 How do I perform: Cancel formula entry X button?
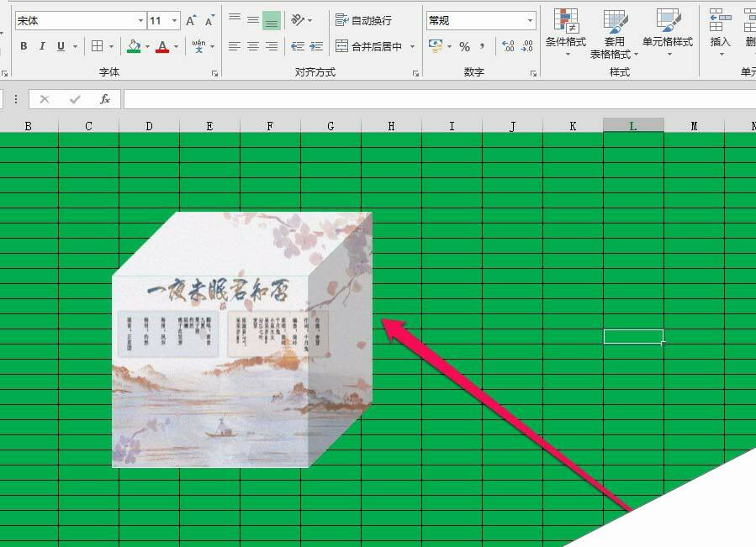(45, 99)
